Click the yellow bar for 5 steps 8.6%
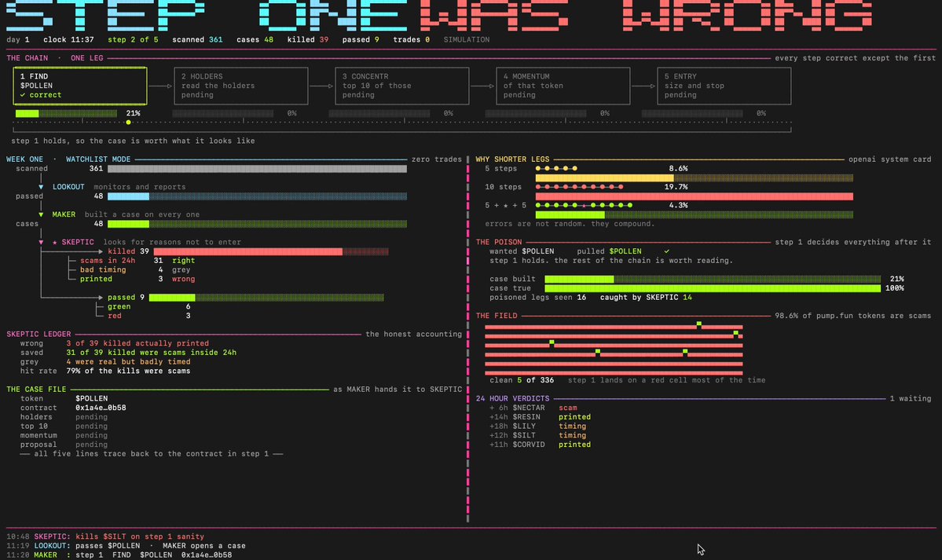The height and width of the screenshot is (560, 942). click(694, 178)
